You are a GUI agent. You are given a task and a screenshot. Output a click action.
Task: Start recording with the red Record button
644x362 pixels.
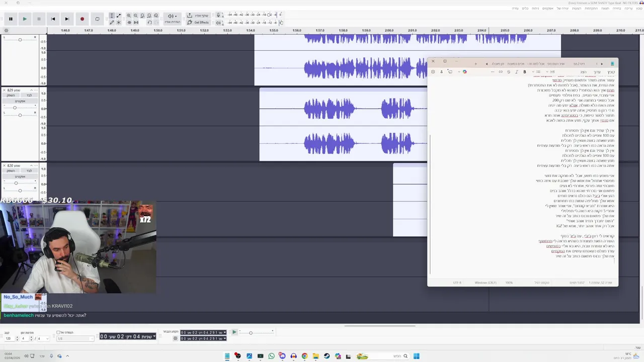coord(82,19)
